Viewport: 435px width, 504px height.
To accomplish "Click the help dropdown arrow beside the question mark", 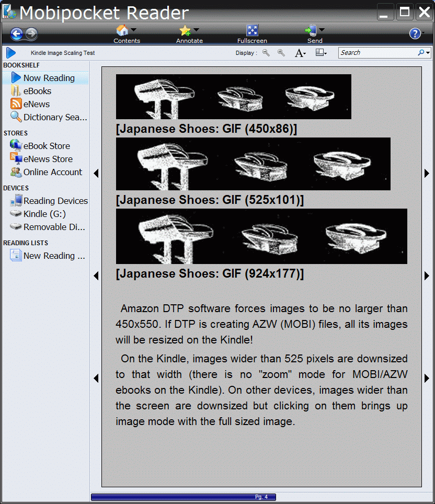I will [x=423, y=32].
